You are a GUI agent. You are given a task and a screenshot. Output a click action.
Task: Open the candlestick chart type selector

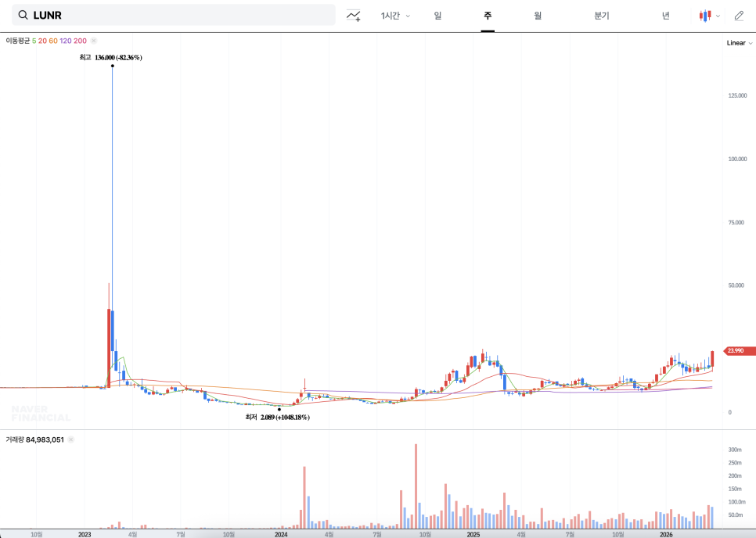pos(705,16)
